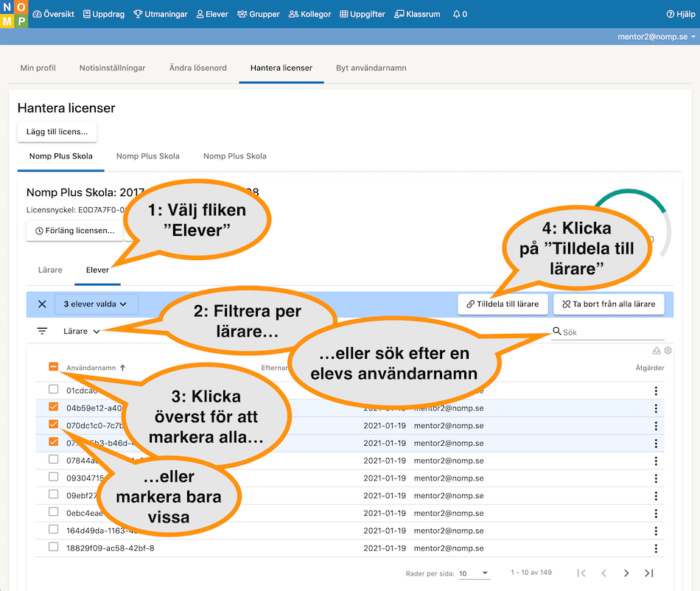This screenshot has height=591, width=700.
Task: Expand the "3 elever valda" dropdown
Action: (x=96, y=304)
